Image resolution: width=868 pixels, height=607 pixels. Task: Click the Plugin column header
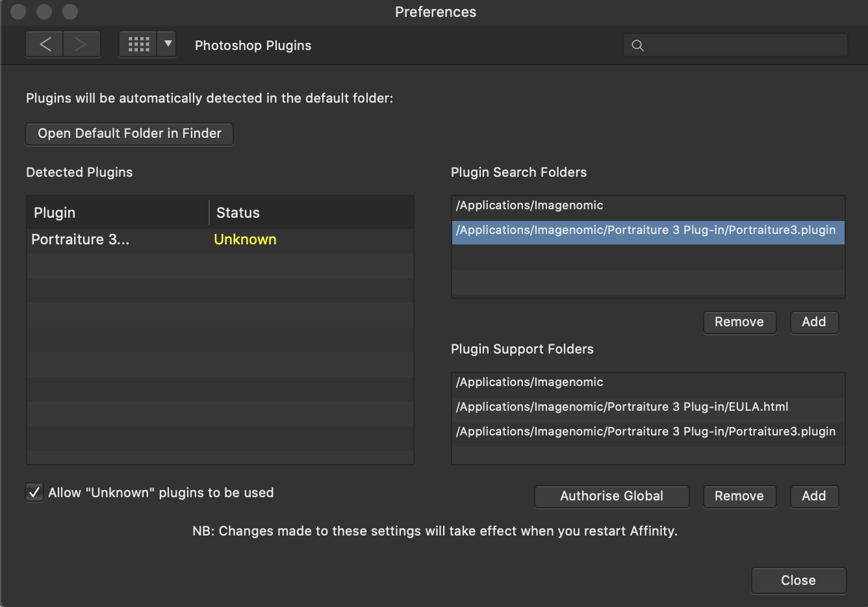(117, 213)
